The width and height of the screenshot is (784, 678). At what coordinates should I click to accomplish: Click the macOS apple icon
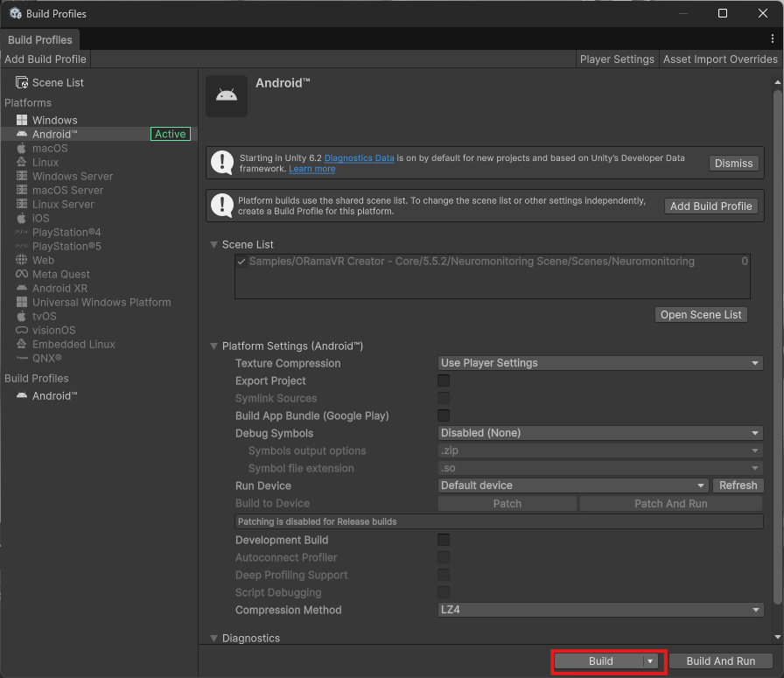point(22,148)
